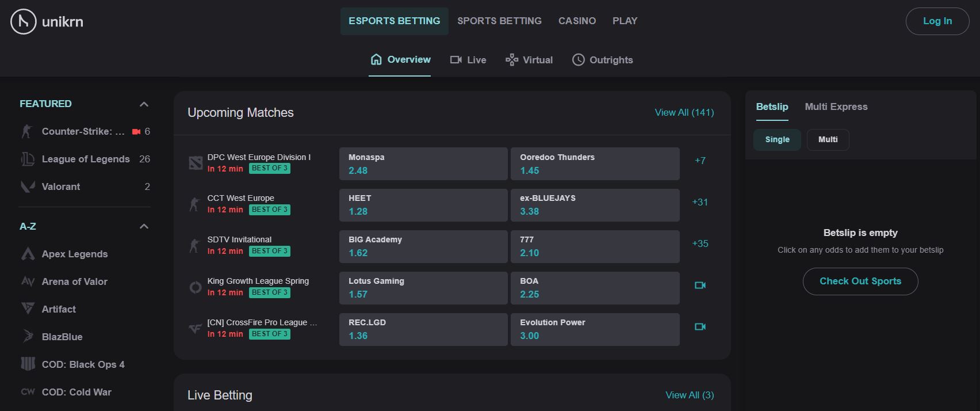Select Single bet mode

click(x=777, y=139)
